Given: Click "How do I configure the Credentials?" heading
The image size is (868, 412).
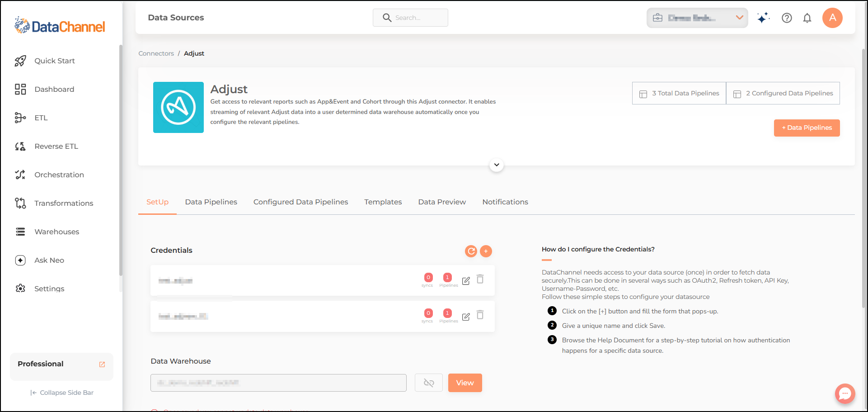Looking at the screenshot, I should coord(598,249).
